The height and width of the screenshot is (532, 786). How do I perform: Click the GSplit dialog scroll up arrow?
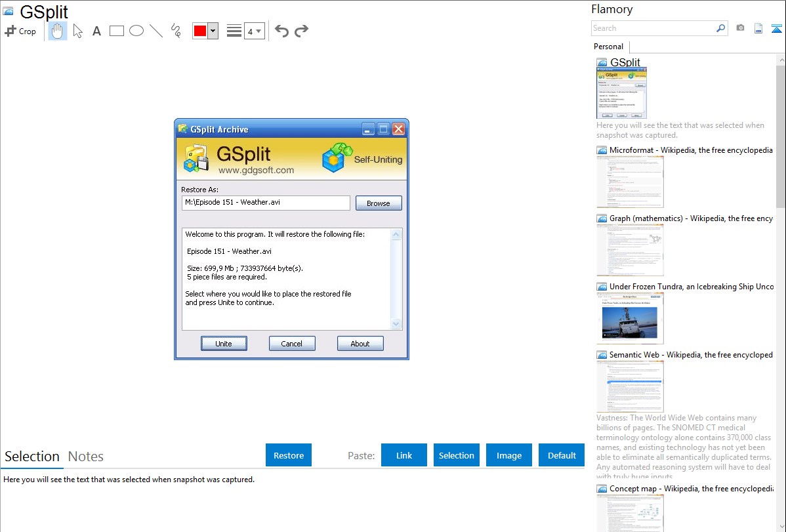click(396, 235)
